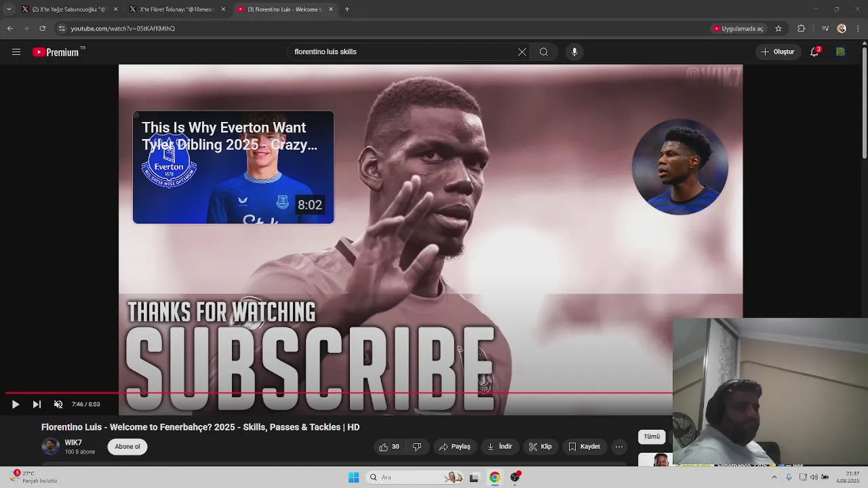Go back in browser history
The width and height of the screenshot is (868, 488).
coord(9,28)
